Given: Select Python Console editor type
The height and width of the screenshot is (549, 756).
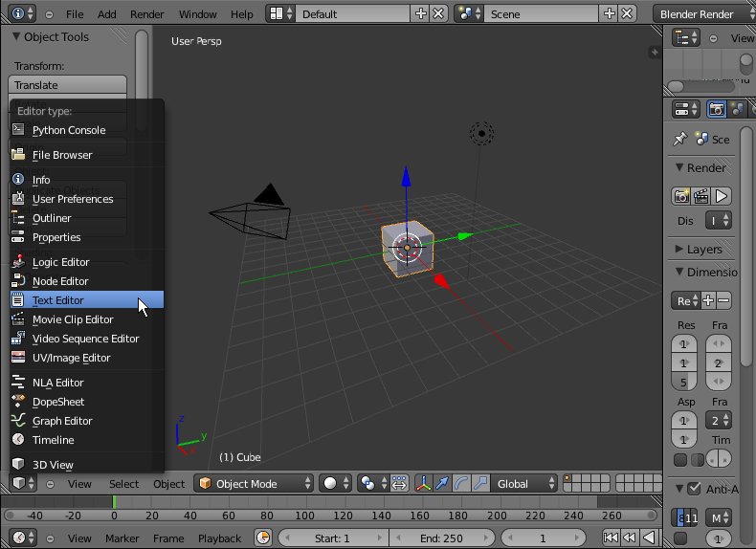Looking at the screenshot, I should click(x=87, y=130).
